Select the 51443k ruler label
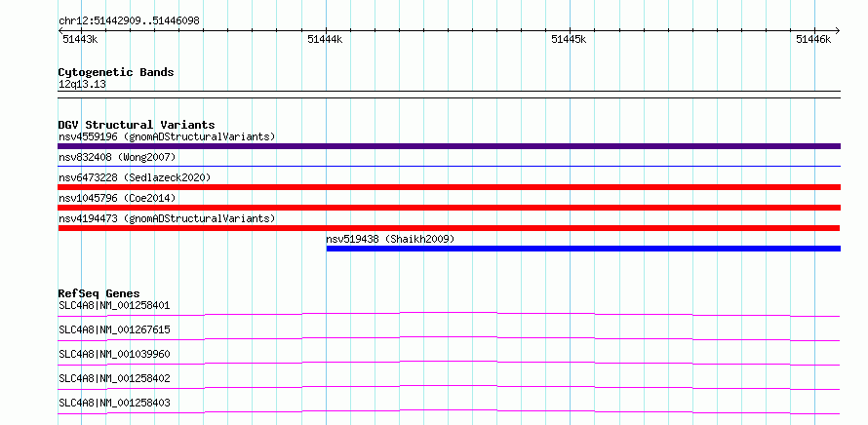This screenshot has width=868, height=425. click(x=80, y=39)
